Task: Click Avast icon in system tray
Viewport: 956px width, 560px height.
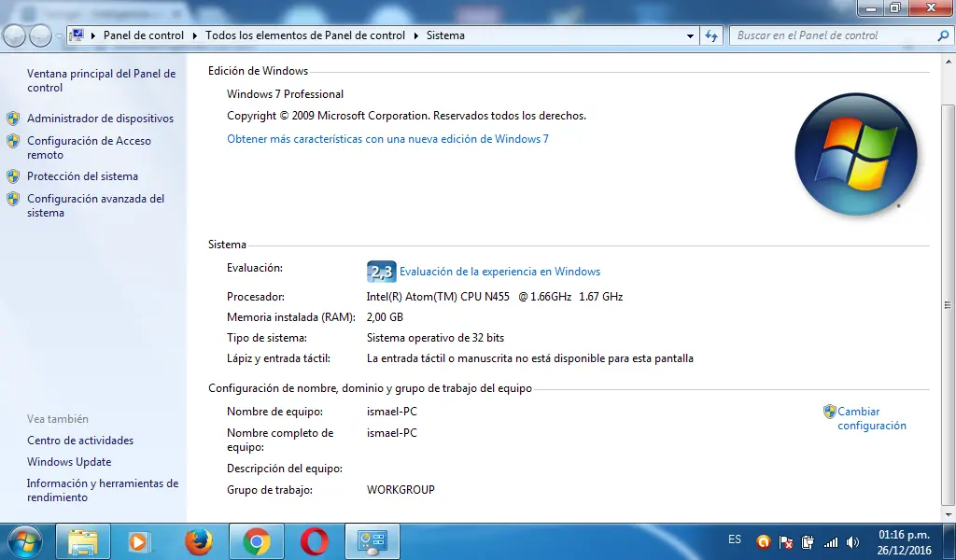Action: (763, 541)
